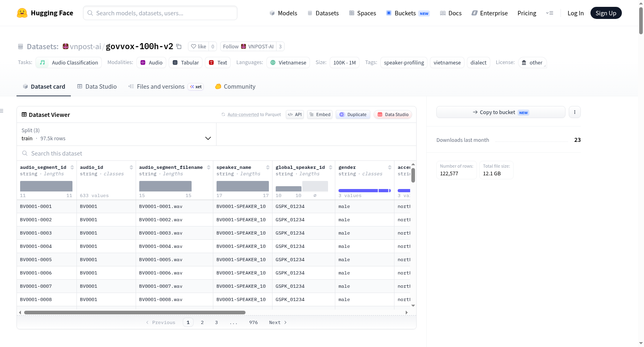Select the 100K - 1M size tag
Image resolution: width=644 pixels, height=347 pixels.
pos(345,62)
